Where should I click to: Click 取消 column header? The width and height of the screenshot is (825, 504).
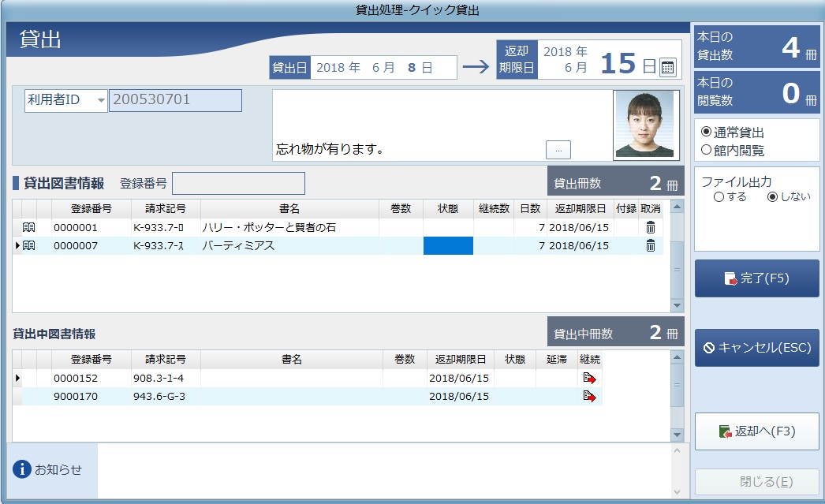pos(651,209)
